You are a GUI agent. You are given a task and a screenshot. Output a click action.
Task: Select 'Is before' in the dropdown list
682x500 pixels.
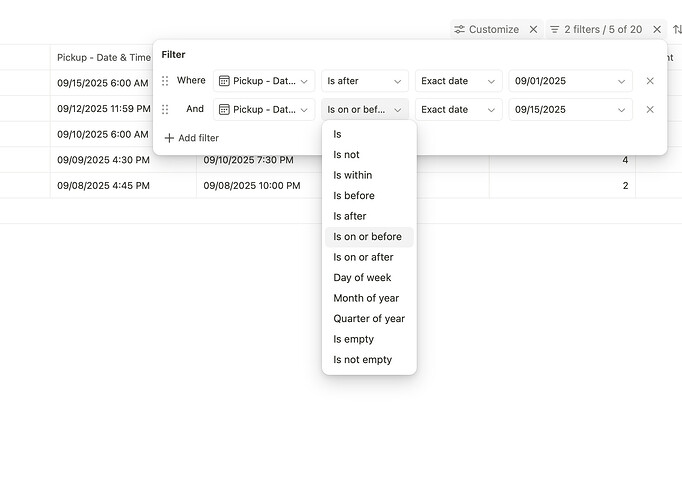(x=354, y=196)
